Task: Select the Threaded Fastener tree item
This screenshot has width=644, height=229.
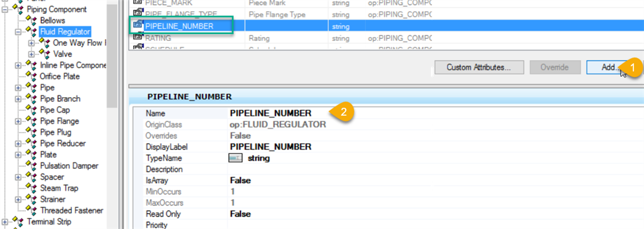Action: coord(72,210)
